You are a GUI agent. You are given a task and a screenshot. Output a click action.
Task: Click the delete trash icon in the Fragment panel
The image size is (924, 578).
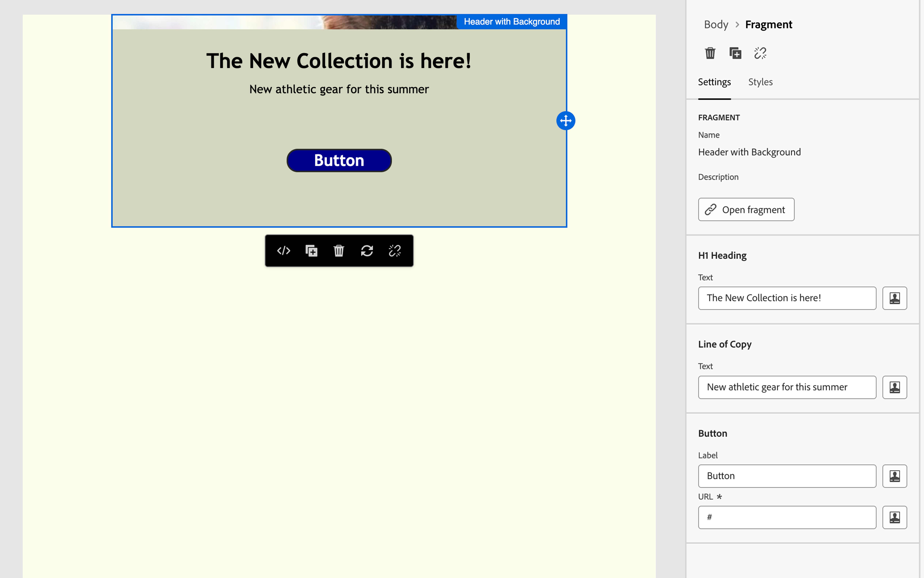(710, 53)
